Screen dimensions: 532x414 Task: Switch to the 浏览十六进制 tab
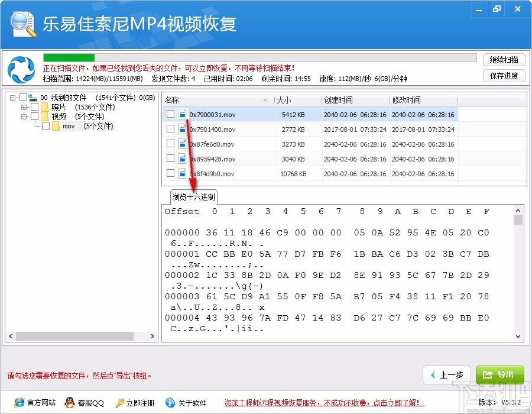point(193,197)
